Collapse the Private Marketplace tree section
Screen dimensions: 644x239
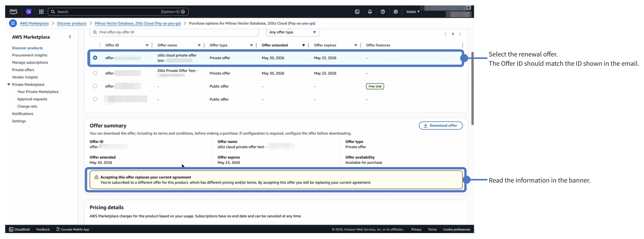(x=9, y=84)
